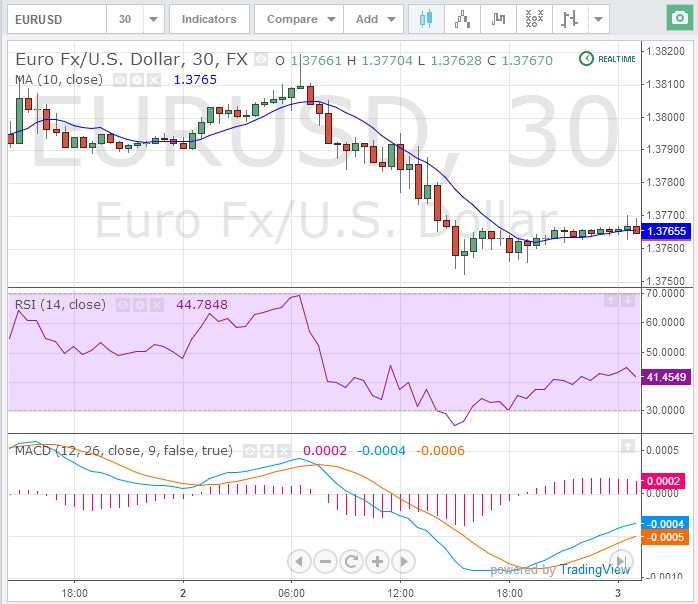Take a chart snapshot with camera icon
The width and height of the screenshot is (698, 604).
pos(679,18)
